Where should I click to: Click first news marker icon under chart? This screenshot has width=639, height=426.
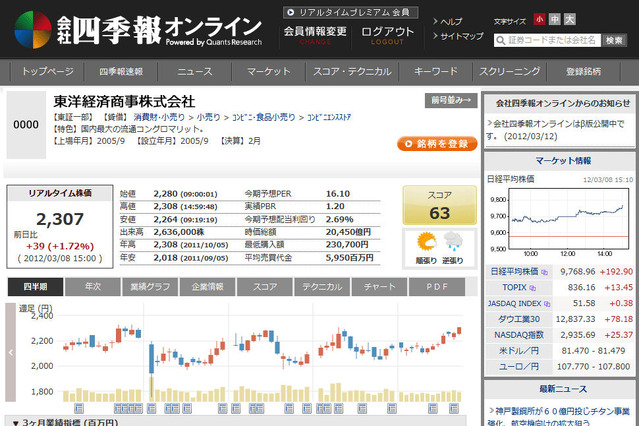pos(79,408)
